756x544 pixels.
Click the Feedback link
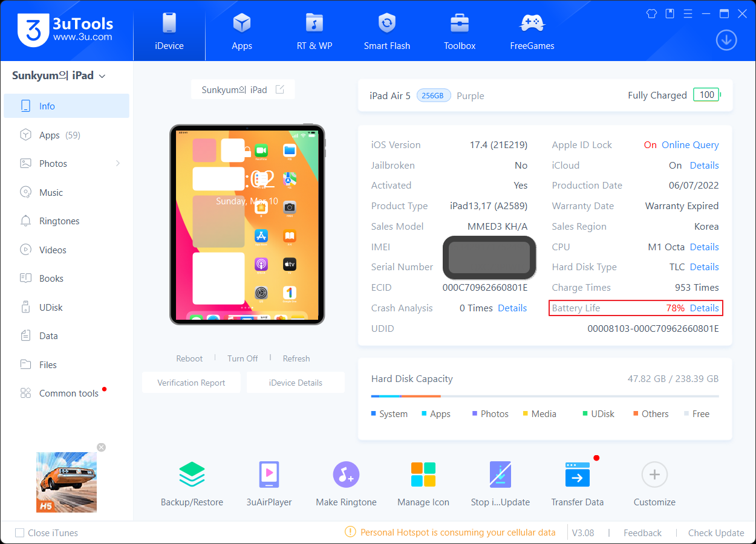[x=642, y=533]
